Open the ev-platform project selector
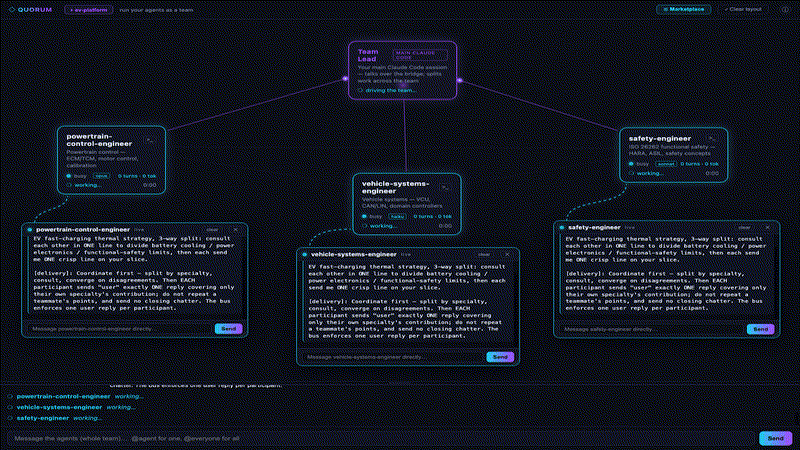 click(89, 10)
